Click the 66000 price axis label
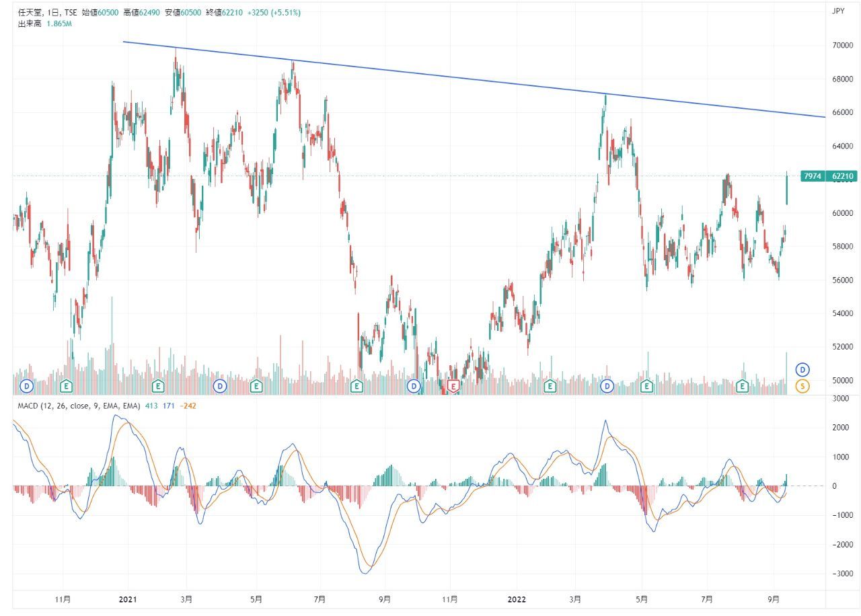861x616 pixels. coord(842,112)
